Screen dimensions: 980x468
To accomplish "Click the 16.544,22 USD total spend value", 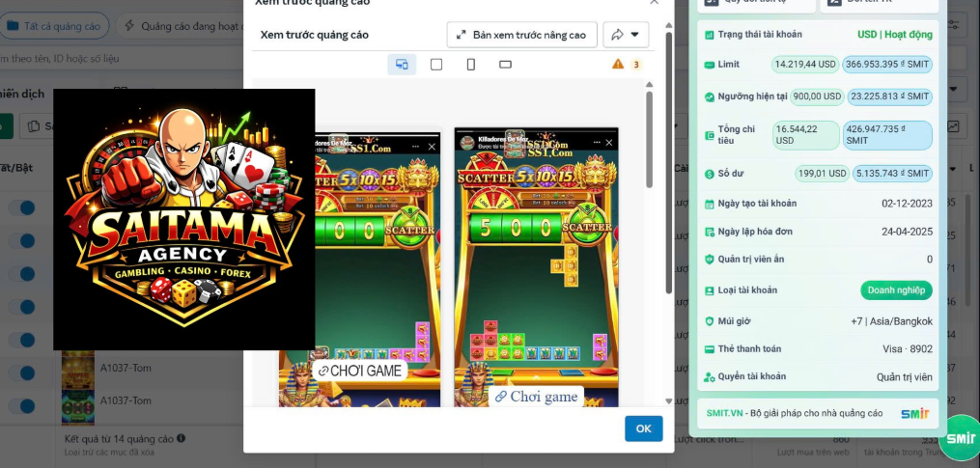I will pos(805,135).
